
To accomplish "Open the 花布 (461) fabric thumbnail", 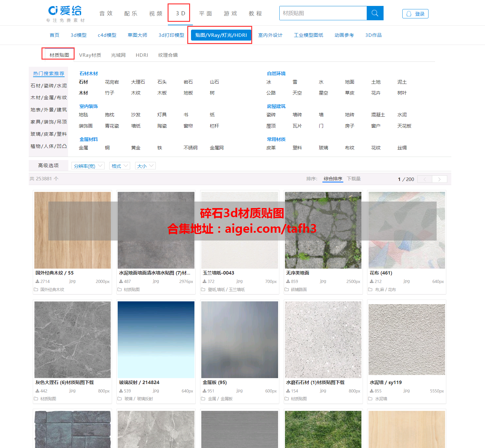I will (x=407, y=230).
